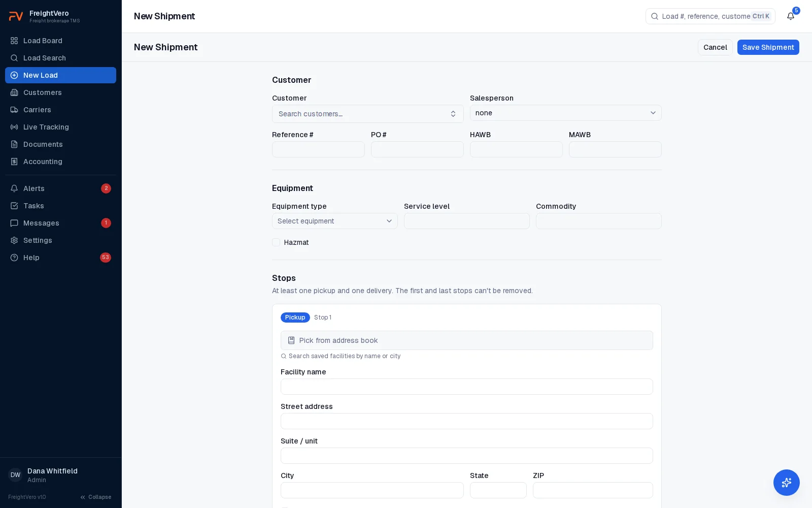Focus the Commodity field
Viewport: 812px width, 508px height.
point(599,221)
